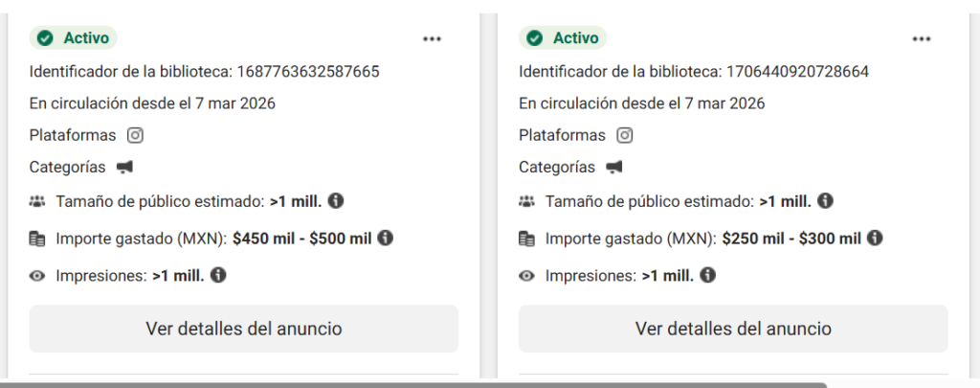Click the Instagram platform icon in right ad
The width and height of the screenshot is (980, 388).
625,135
